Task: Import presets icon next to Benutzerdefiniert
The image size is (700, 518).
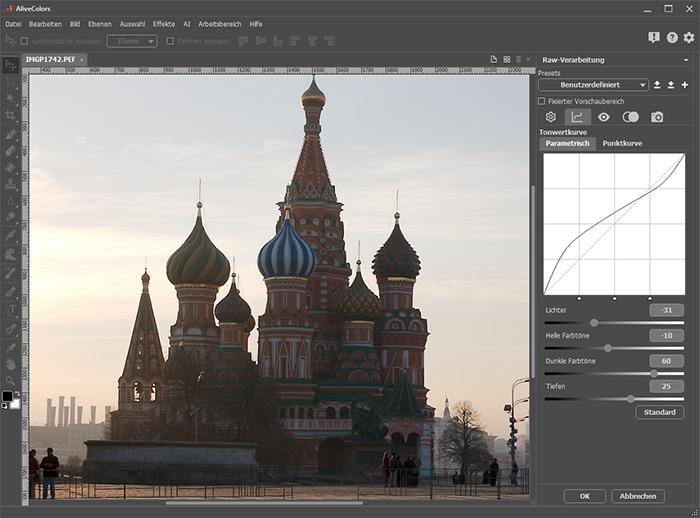Action: point(657,85)
